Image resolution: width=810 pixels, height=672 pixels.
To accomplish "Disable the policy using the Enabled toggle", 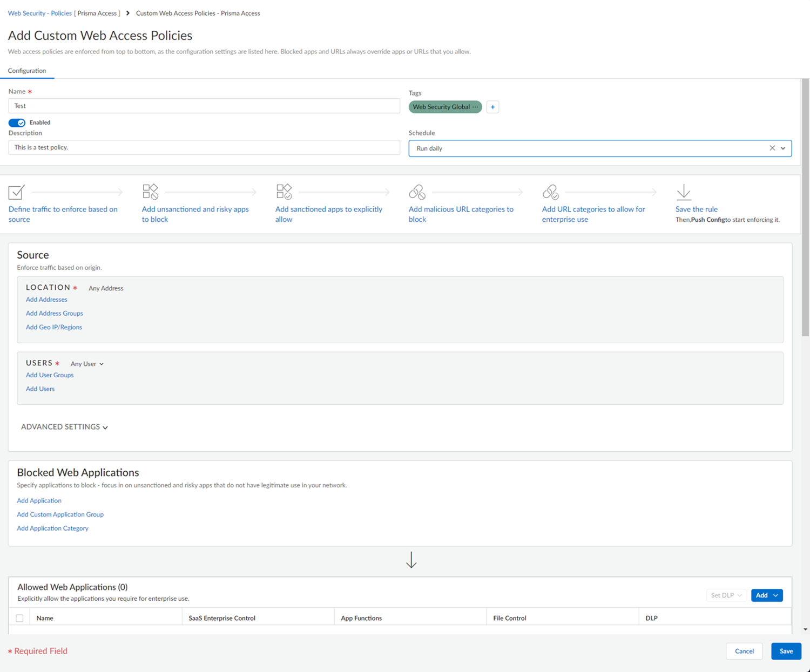I will (x=17, y=123).
